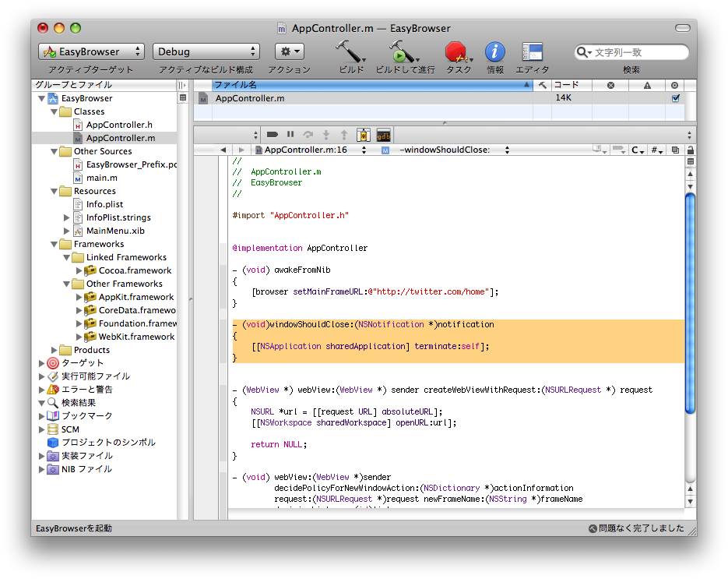The image size is (728, 579).
Task: Click the error column header icon
Action: (x=610, y=85)
